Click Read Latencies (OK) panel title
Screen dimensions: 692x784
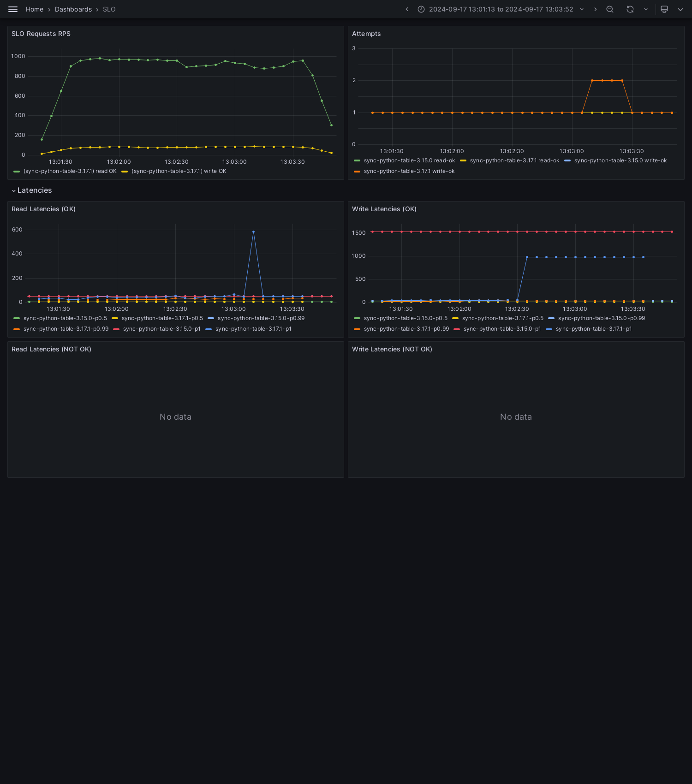point(43,209)
